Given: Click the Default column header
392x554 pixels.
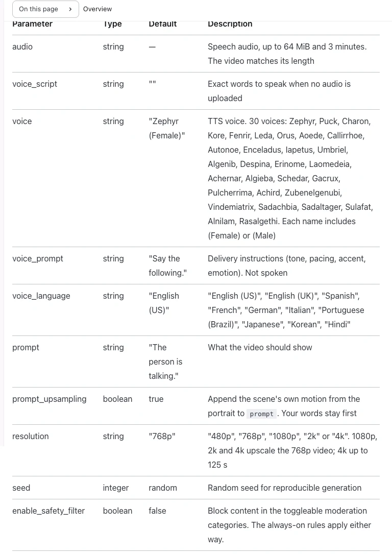Looking at the screenshot, I should tap(163, 24).
